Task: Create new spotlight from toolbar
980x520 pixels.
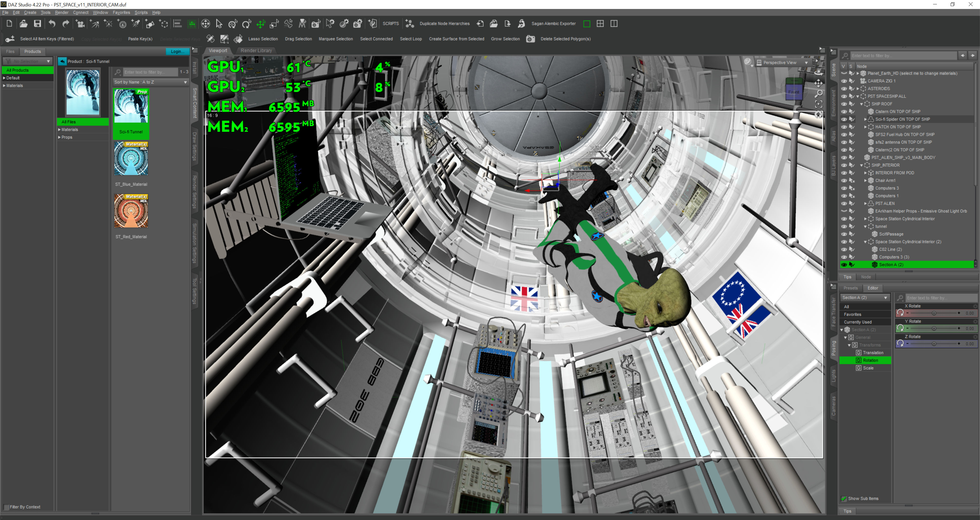Action: [x=136, y=24]
